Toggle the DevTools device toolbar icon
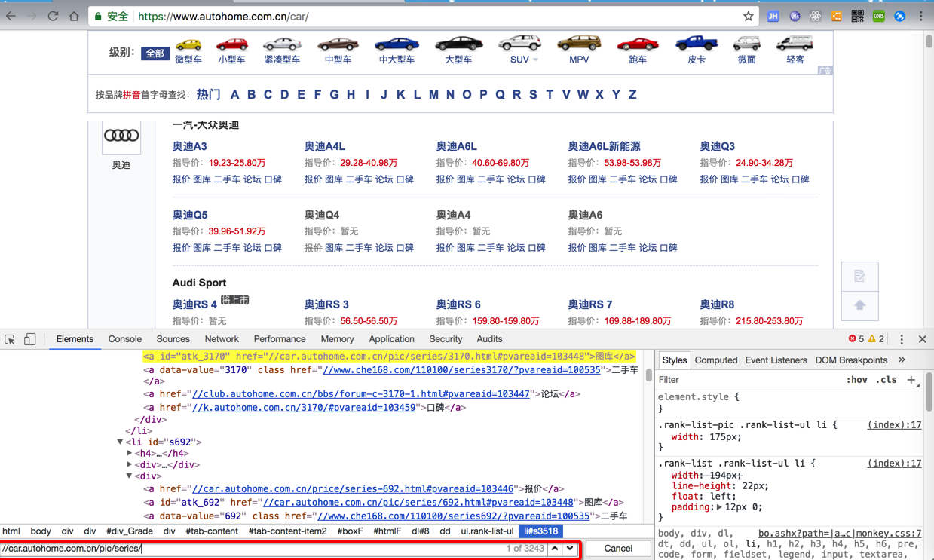934x560 pixels. pos(29,339)
